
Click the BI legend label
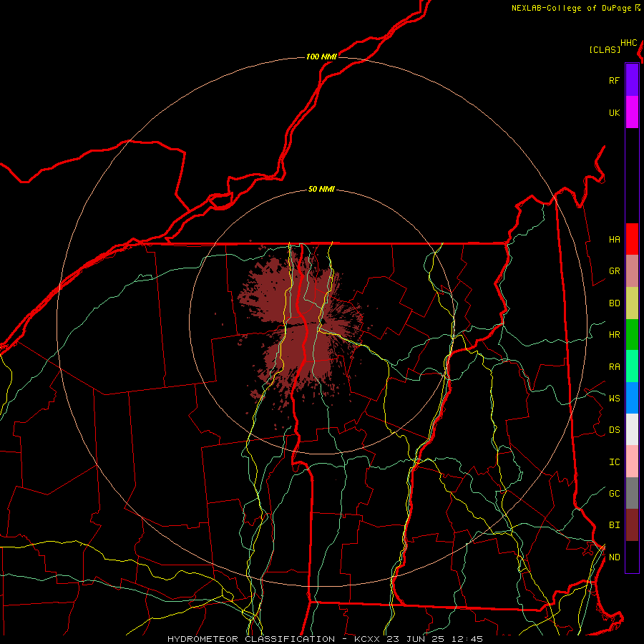point(614,525)
